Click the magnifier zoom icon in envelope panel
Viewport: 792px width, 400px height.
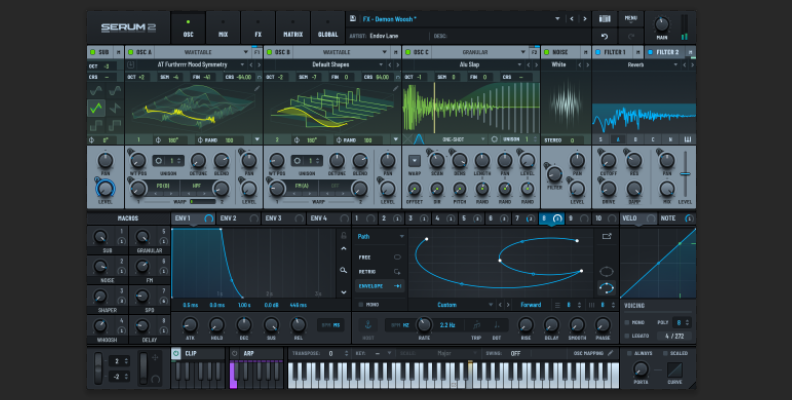[342, 269]
